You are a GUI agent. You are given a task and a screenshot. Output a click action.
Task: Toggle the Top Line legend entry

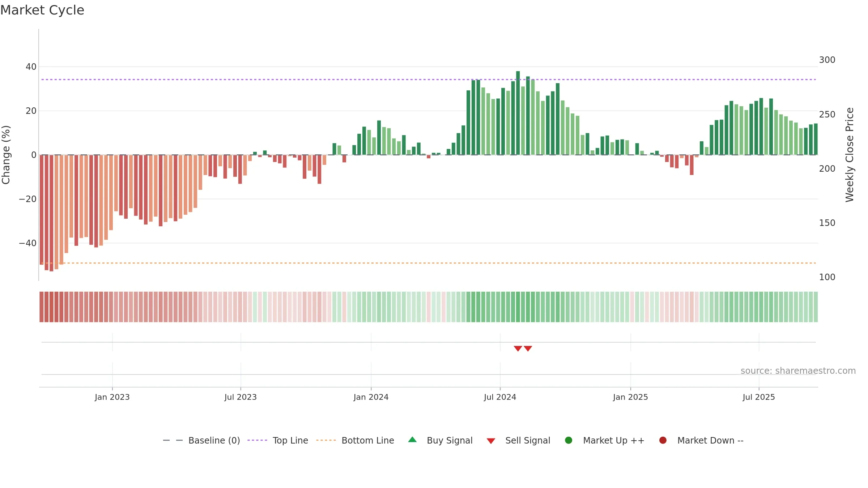tap(278, 440)
